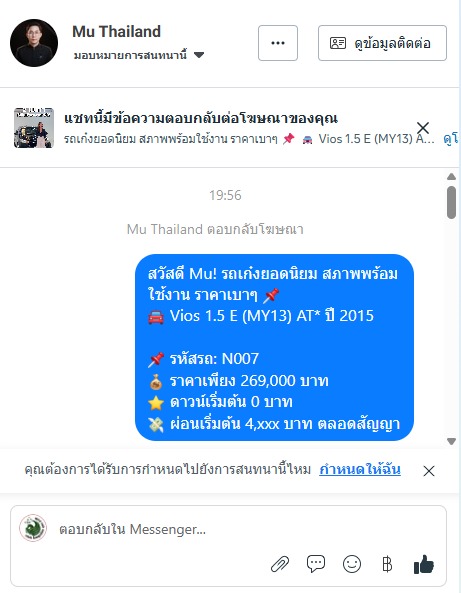
Task: Open the Vios ad thumbnail image
Action: coord(34,128)
